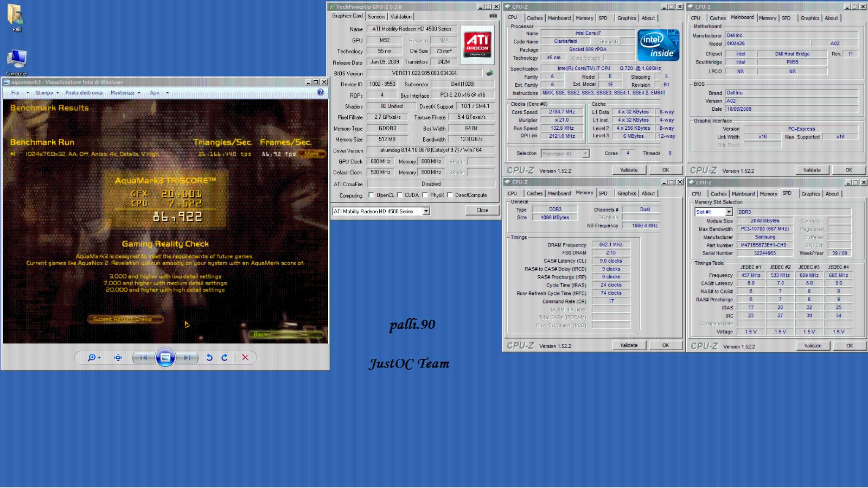Click Validate in the CPU-Z memory timings window
The image size is (868, 488).
tap(629, 345)
